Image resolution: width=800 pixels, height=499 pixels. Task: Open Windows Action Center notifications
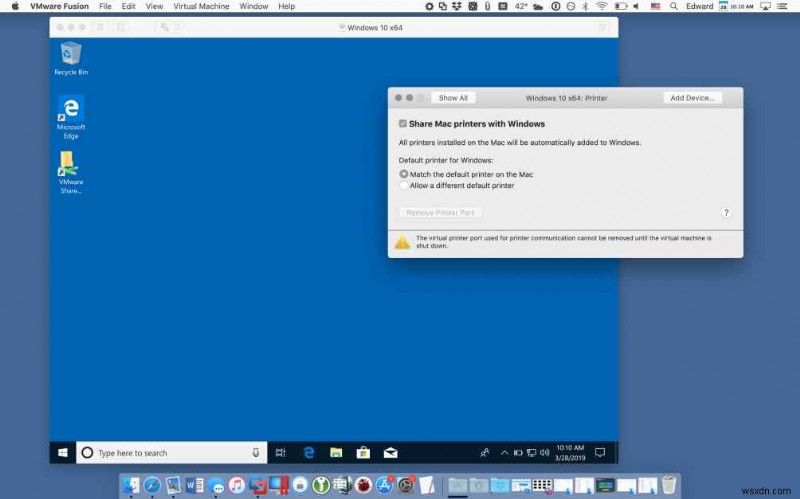tap(600, 453)
